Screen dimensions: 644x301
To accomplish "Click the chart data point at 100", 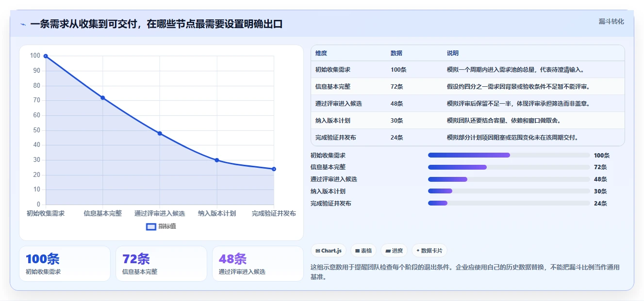I will [x=46, y=56].
